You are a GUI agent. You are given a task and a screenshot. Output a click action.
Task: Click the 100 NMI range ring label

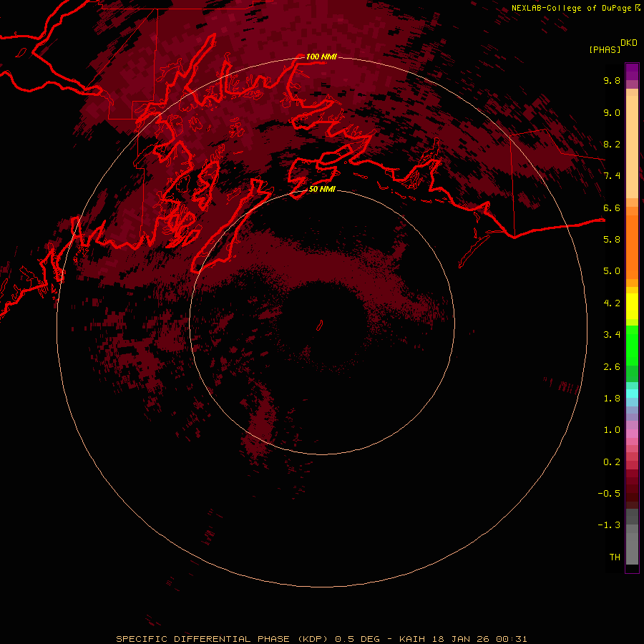tap(321, 57)
